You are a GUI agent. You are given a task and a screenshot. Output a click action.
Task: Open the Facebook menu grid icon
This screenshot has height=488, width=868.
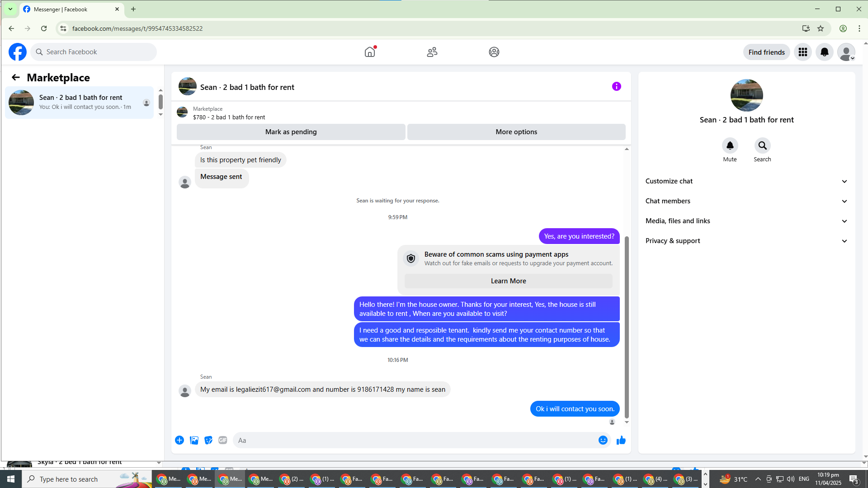tap(803, 52)
